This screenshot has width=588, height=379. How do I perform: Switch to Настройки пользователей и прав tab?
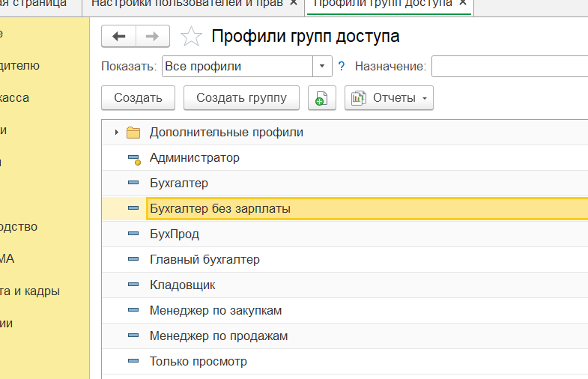click(x=189, y=3)
